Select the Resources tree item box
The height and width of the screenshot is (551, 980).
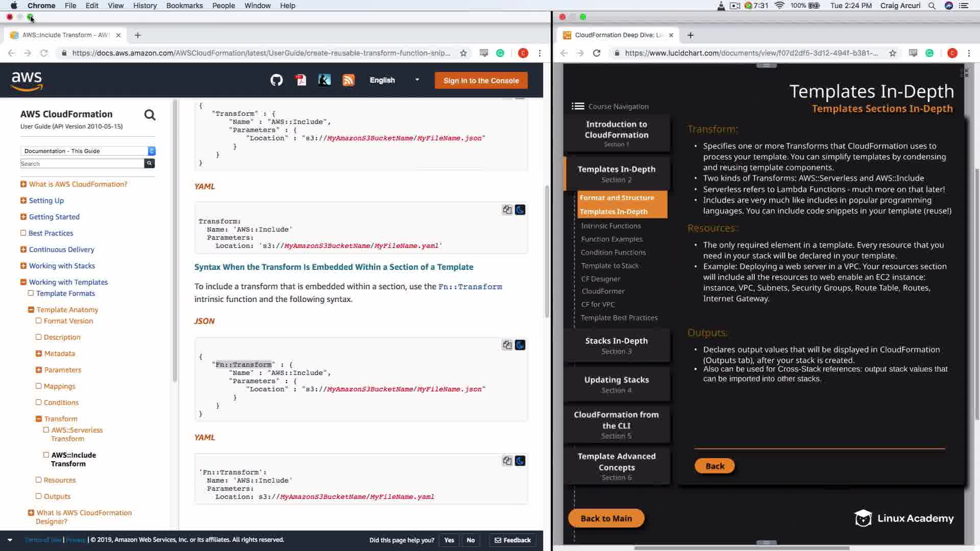pos(39,480)
